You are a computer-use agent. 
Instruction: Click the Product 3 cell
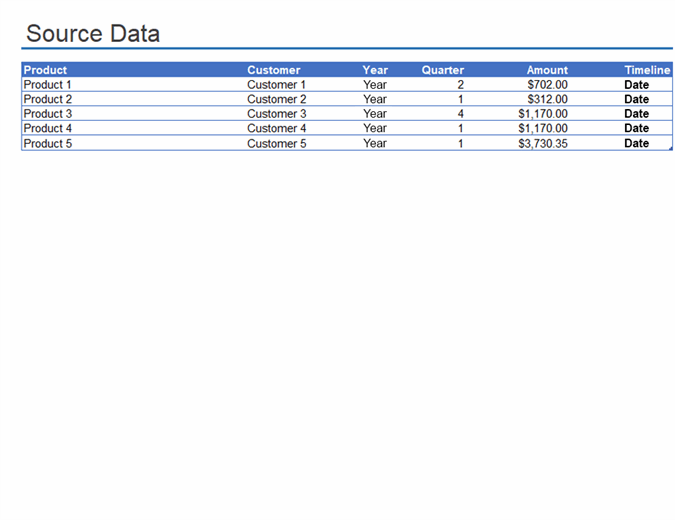[x=48, y=114]
